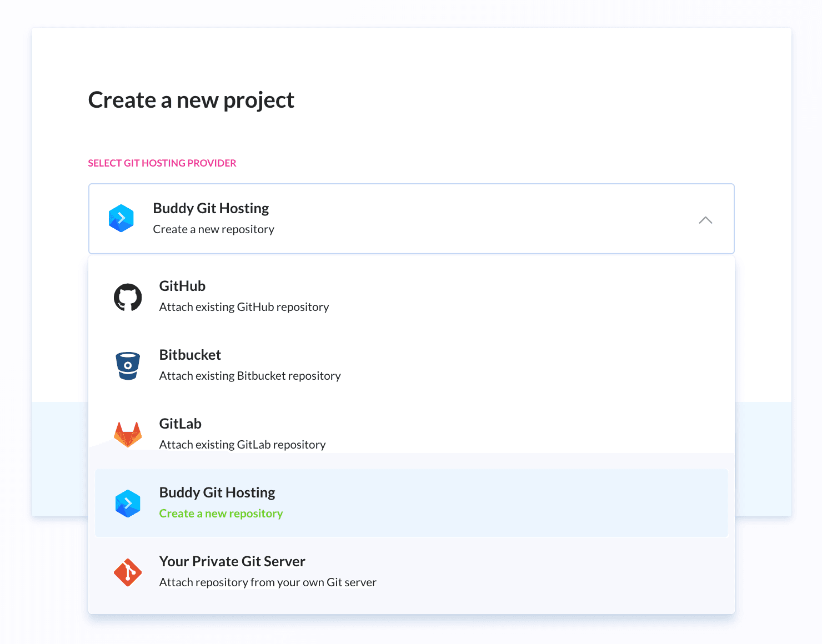Click the GitHub octocat logo icon

pos(128,298)
